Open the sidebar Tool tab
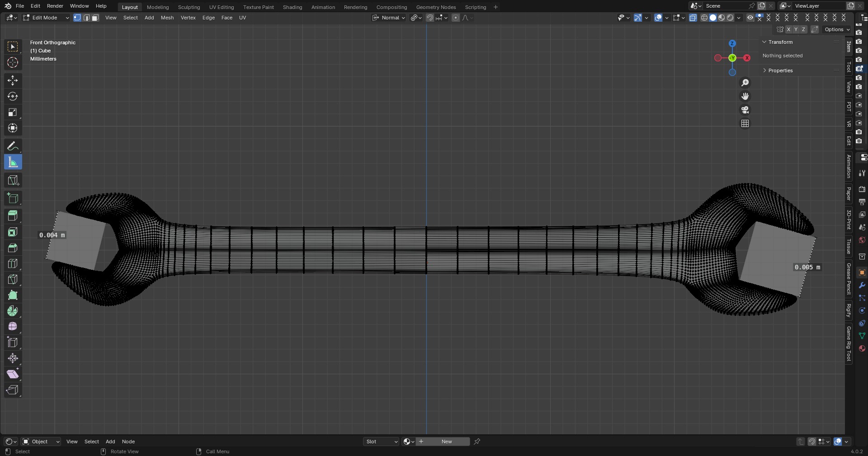 (x=849, y=67)
